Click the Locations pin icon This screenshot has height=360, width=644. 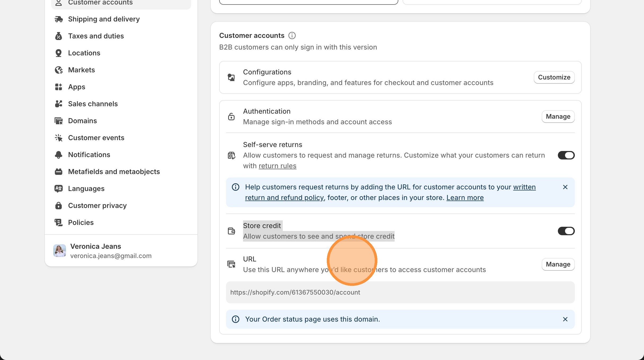tap(59, 53)
